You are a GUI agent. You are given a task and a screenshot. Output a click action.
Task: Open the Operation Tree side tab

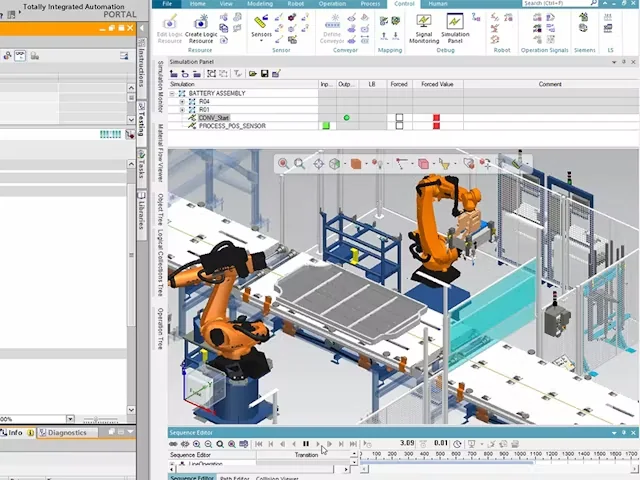point(160,329)
